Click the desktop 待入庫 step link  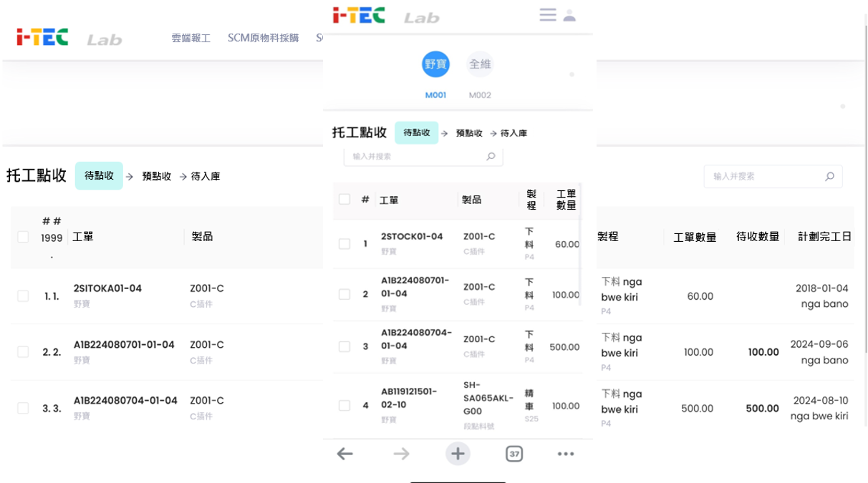pyautogui.click(x=206, y=176)
